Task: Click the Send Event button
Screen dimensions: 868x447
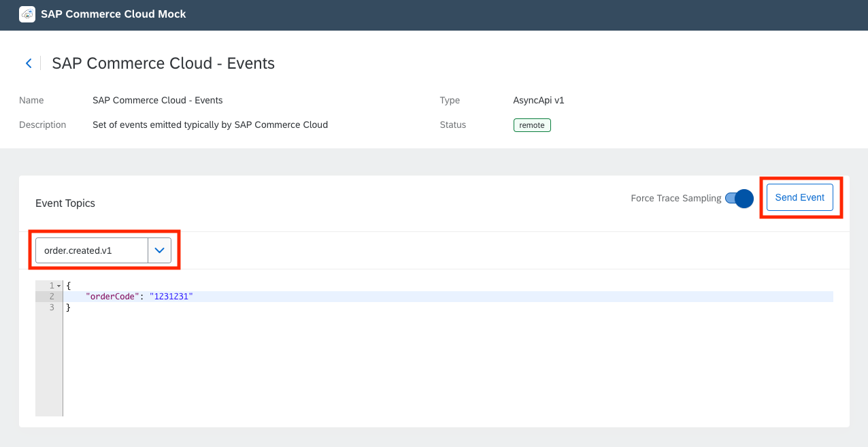Action: [x=800, y=197]
